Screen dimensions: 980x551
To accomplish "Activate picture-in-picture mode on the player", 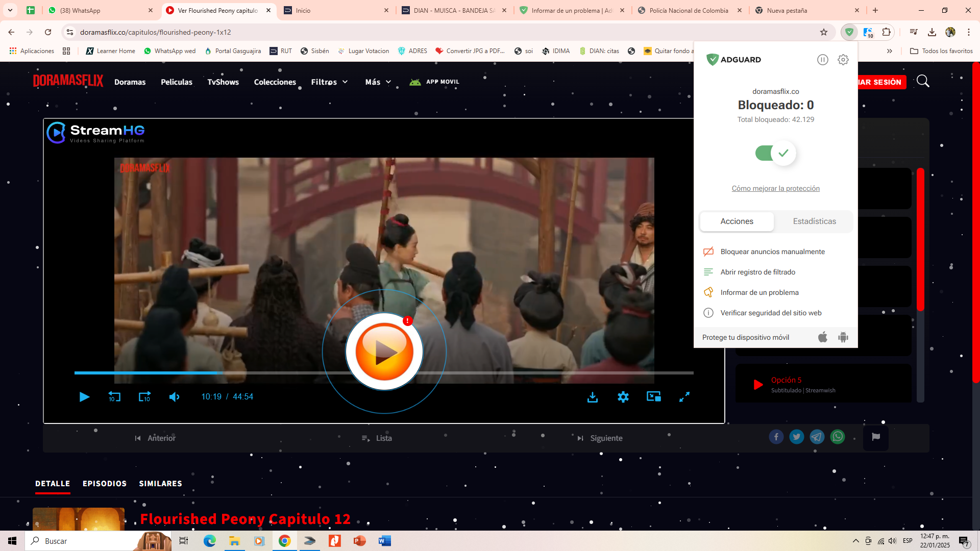I will click(x=654, y=396).
